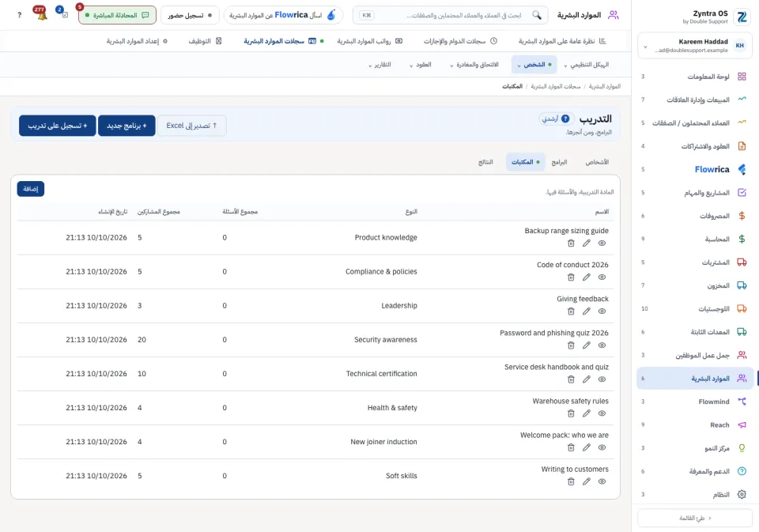Screen dimensions: 759x532
Task: Delete Service desk handbook and quiz
Action: coord(571,379)
